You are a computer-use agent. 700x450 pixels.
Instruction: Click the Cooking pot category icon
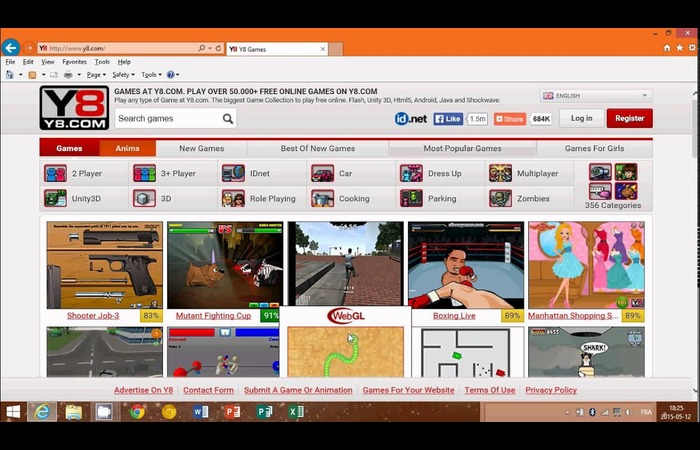click(322, 198)
